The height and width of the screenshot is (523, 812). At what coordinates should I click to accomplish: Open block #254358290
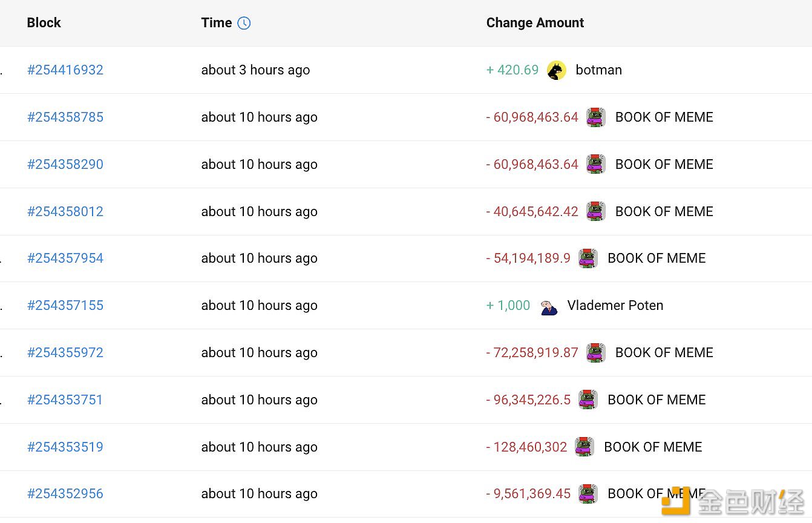(65, 165)
